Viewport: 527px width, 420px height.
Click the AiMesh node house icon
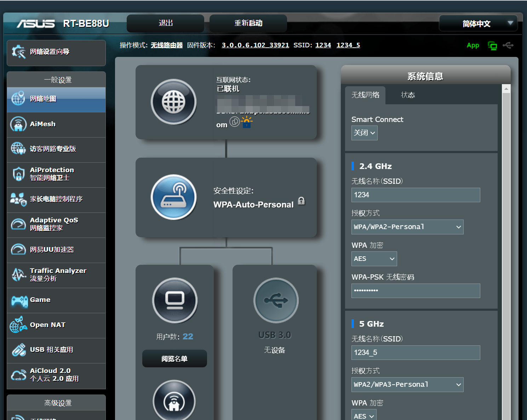tap(174, 401)
